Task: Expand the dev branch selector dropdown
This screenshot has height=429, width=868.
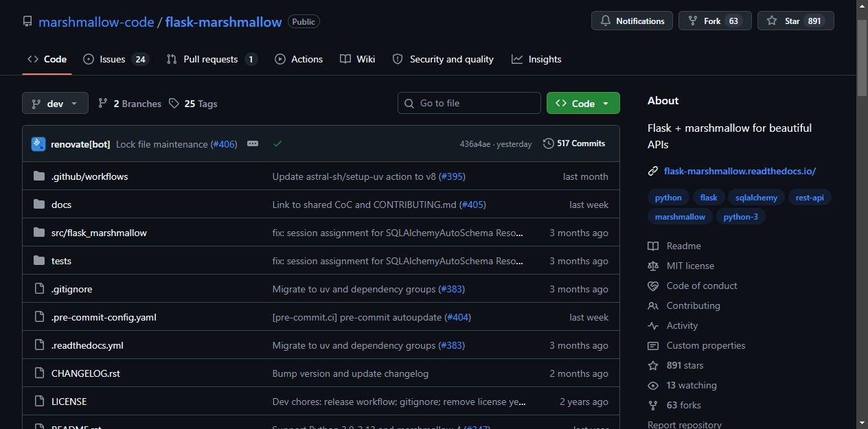Action: tap(55, 103)
